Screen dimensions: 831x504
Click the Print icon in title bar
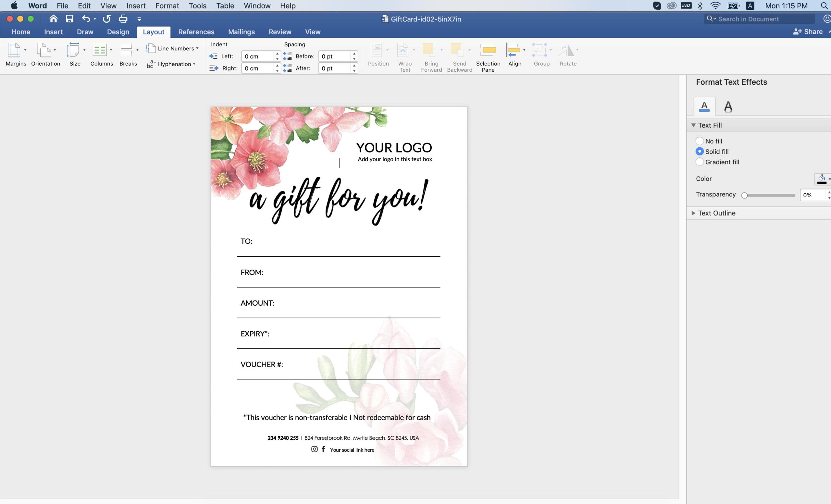pos(123,19)
